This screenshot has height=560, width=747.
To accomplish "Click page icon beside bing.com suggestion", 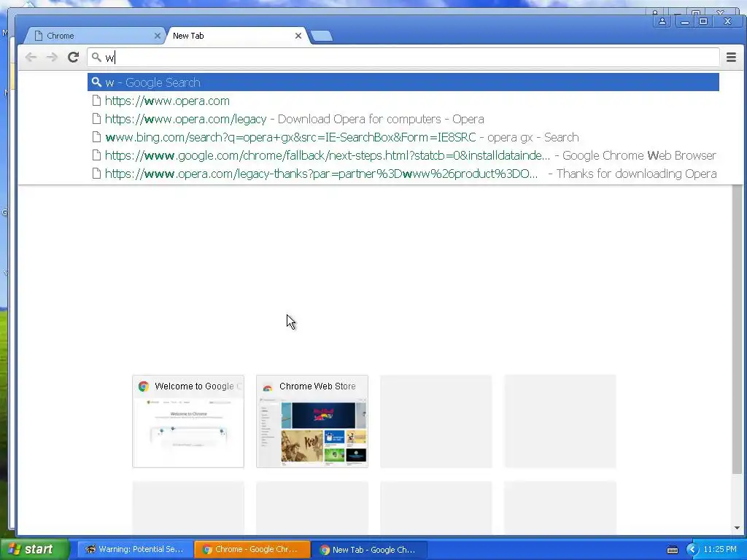I will point(96,137).
